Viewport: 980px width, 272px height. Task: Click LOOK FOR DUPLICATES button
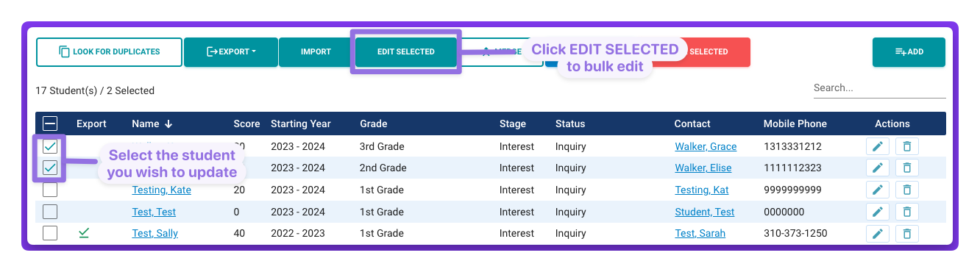pos(109,52)
